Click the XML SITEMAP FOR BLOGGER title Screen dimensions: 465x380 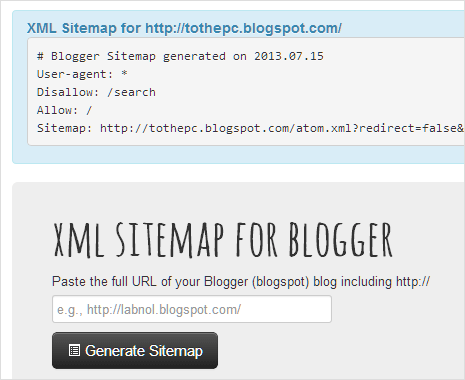(x=223, y=240)
